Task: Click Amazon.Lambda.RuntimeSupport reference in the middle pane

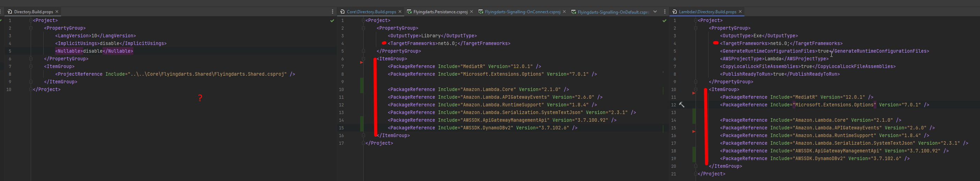Action: point(492,105)
